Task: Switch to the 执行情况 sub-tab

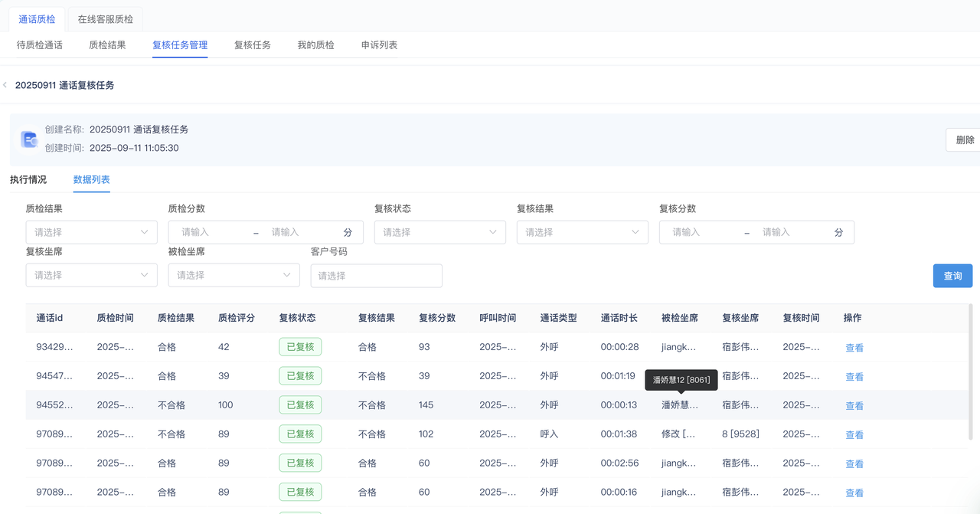Action: pos(28,179)
